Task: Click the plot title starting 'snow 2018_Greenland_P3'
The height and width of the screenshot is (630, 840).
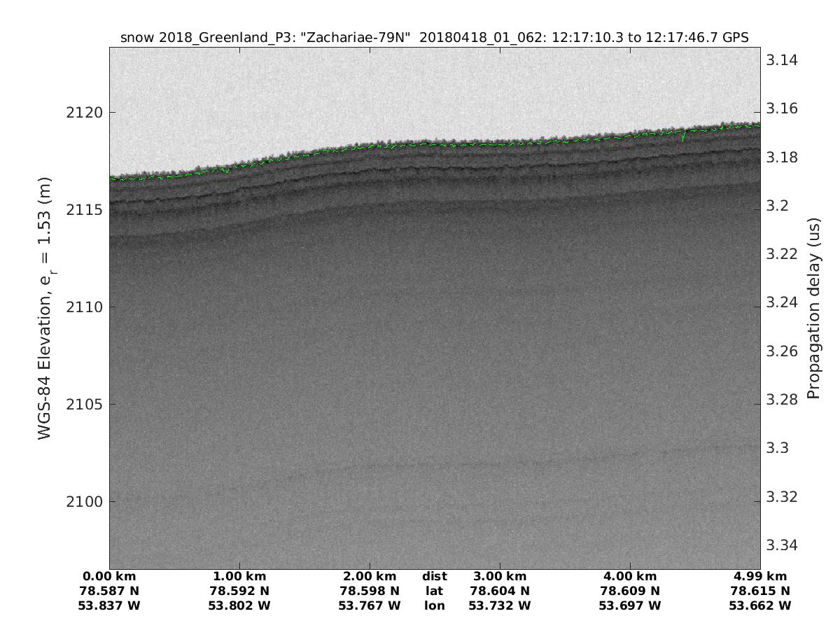Action: click(x=435, y=38)
